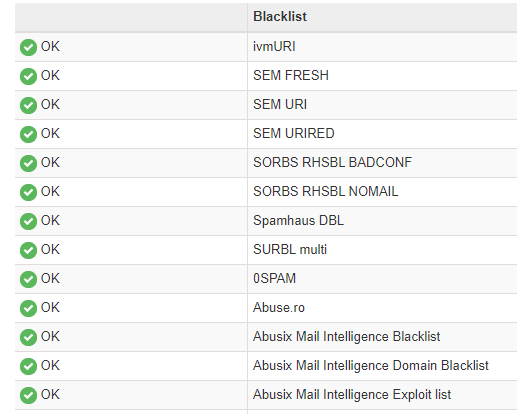The image size is (517, 414).
Task: Click green check icon for 0SPAM
Action: (28, 279)
